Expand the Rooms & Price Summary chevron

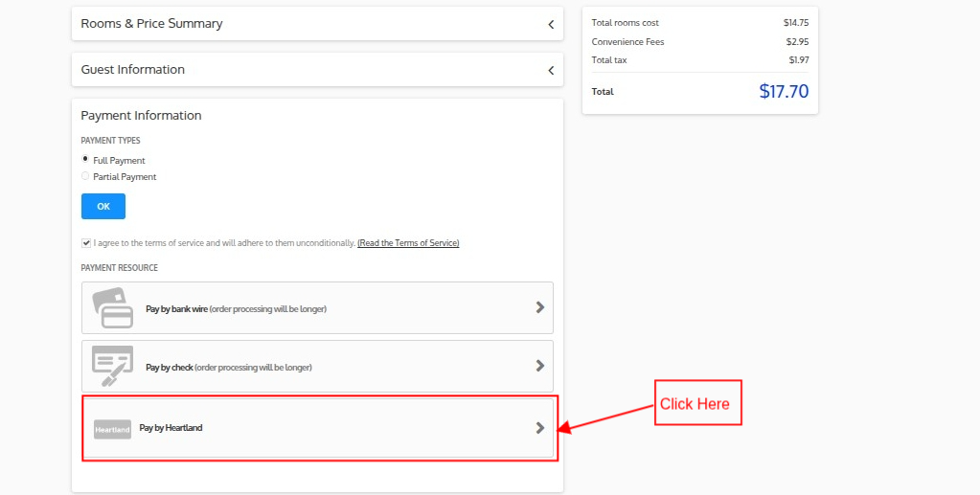tap(551, 24)
